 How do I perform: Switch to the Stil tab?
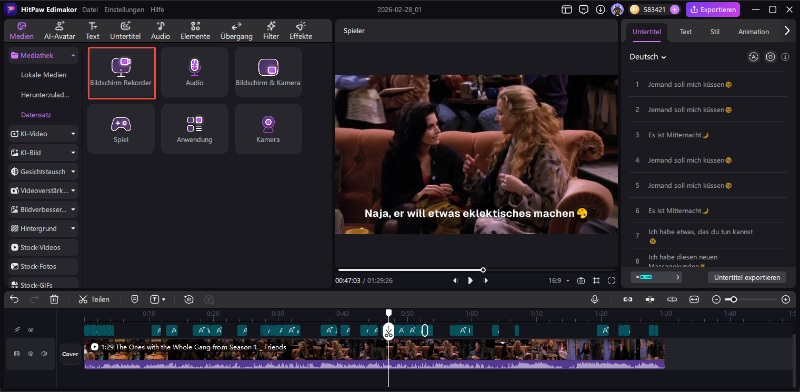click(x=715, y=32)
